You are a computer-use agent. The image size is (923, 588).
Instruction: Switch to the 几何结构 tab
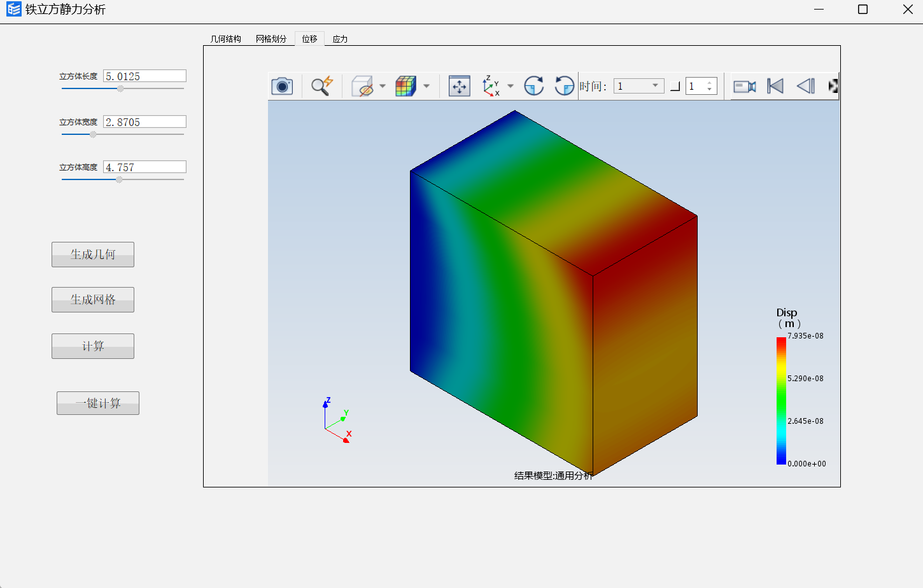click(226, 39)
